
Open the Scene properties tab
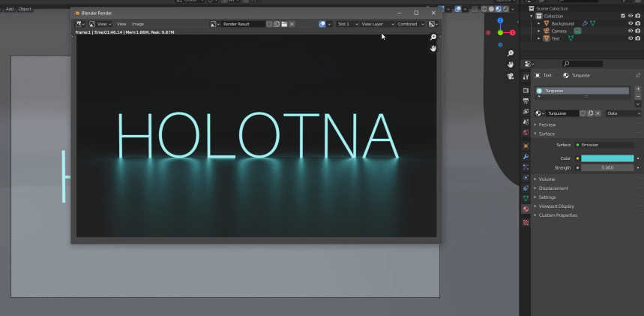pyautogui.click(x=526, y=122)
